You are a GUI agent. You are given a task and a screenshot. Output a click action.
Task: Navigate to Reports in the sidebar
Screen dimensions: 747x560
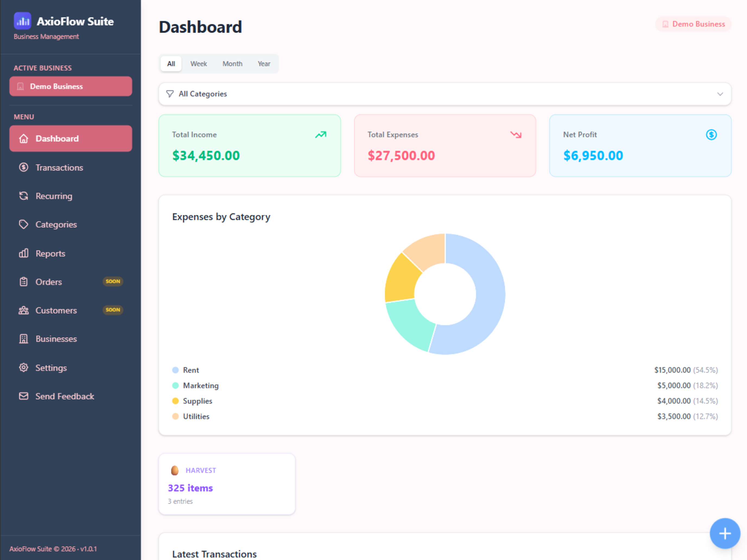click(x=71, y=253)
